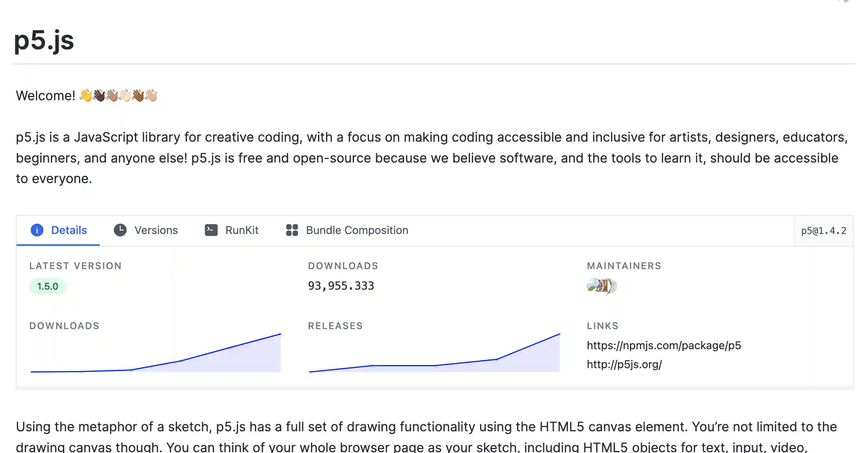Click the MAINTAINERS section heading
868x453 pixels.
624,266
